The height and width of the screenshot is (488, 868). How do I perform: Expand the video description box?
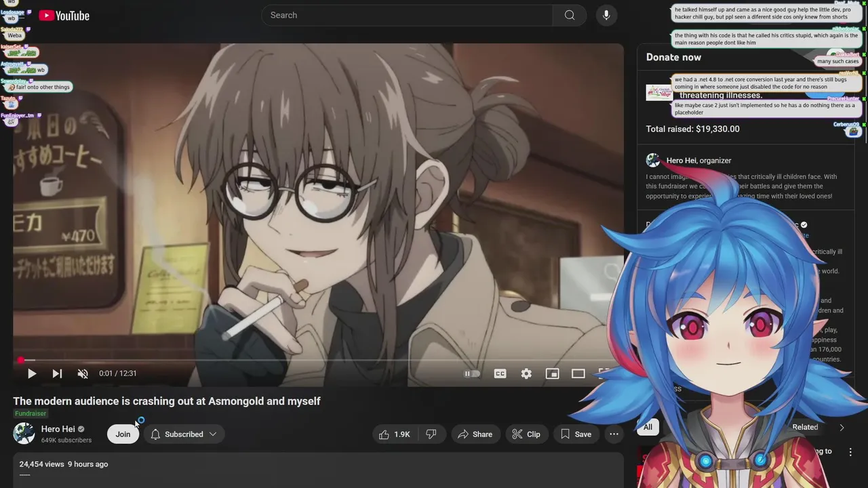318,470
